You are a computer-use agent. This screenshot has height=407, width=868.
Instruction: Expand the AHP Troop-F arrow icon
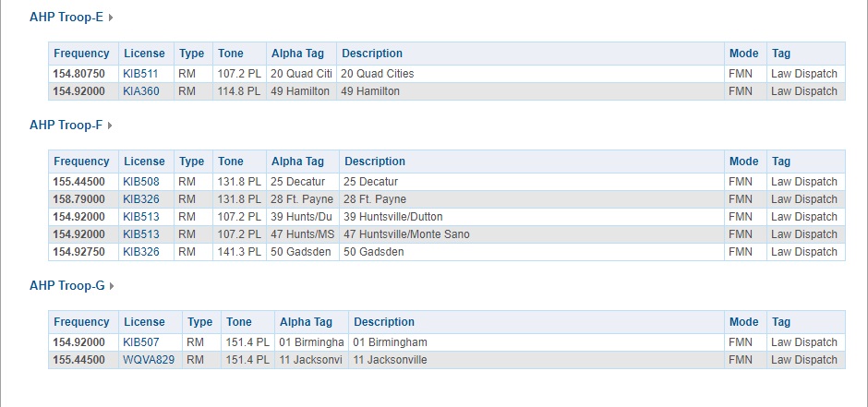110,126
